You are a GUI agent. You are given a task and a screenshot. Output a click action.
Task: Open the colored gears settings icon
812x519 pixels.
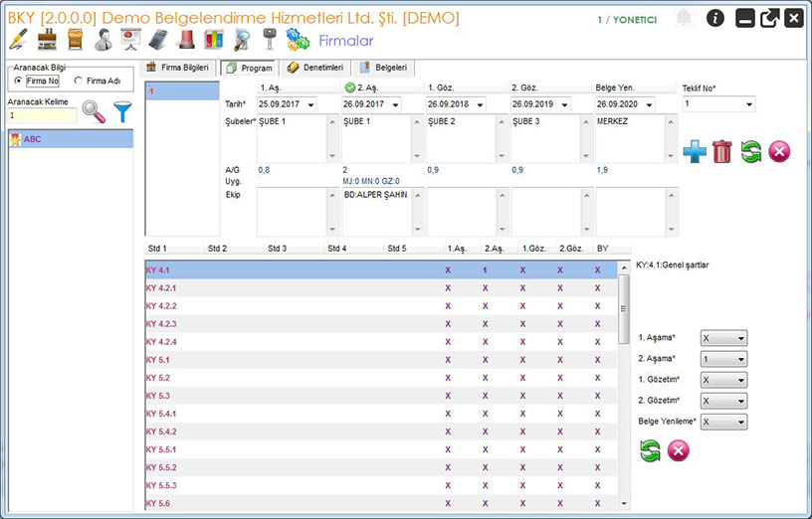(298, 40)
